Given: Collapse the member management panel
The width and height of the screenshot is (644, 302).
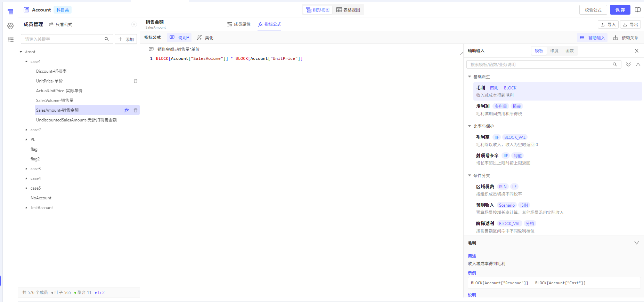Looking at the screenshot, I should [x=134, y=24].
